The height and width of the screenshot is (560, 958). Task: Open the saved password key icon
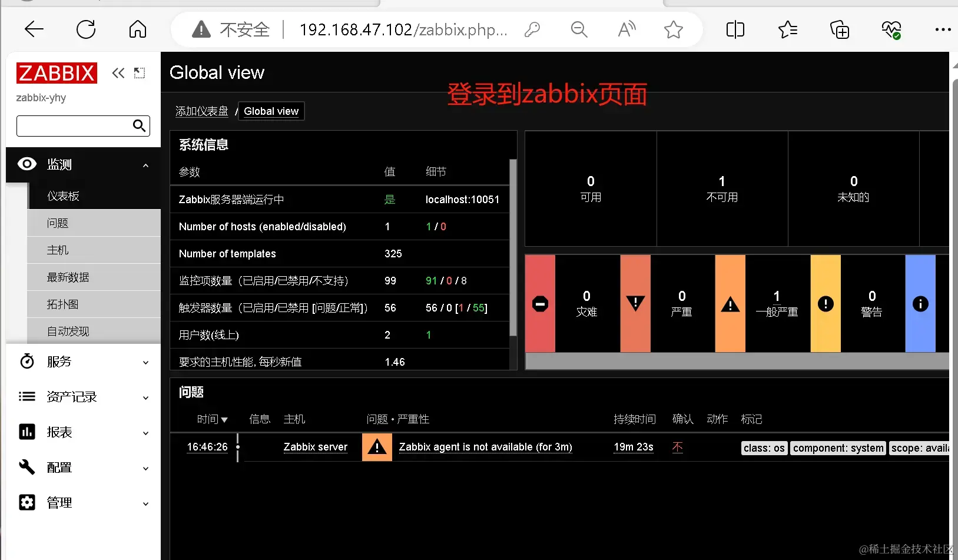coord(532,29)
